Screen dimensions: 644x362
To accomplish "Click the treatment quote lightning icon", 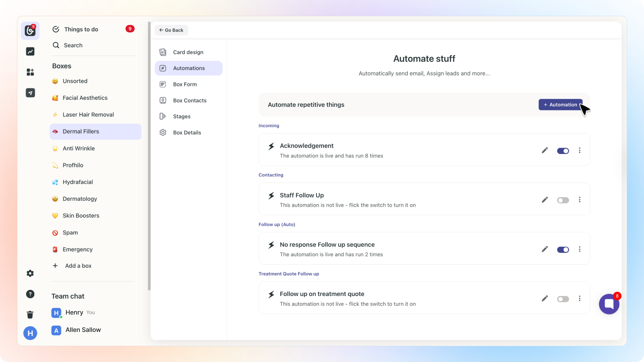I will (271, 294).
